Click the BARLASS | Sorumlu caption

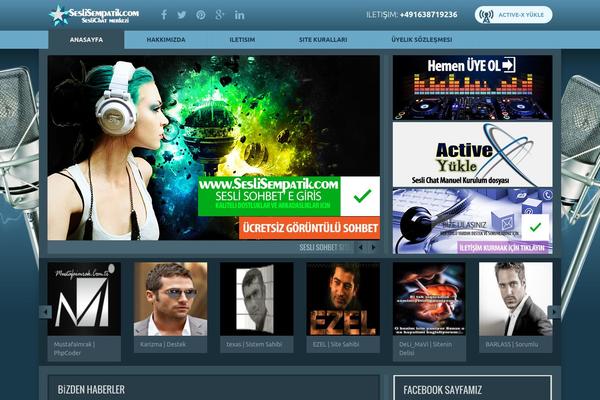(512, 344)
